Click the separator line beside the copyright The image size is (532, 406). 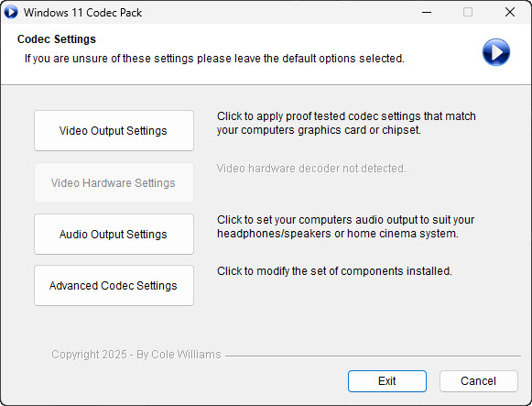click(x=374, y=357)
